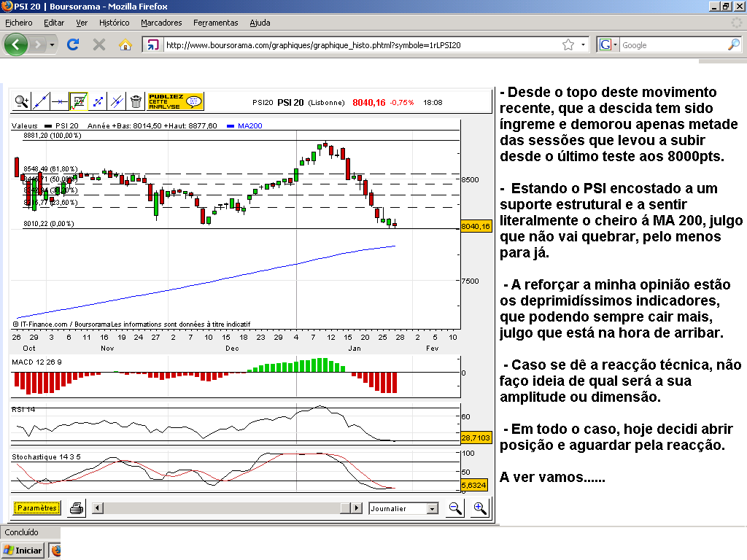
Task: Select the trend line drawing tool
Action: point(41,101)
